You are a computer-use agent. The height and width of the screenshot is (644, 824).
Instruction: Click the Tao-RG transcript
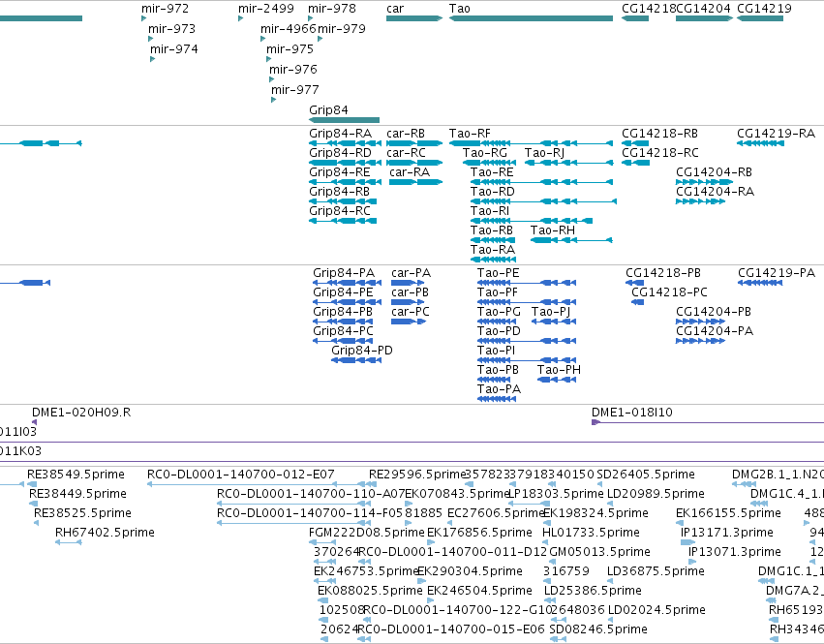click(489, 163)
